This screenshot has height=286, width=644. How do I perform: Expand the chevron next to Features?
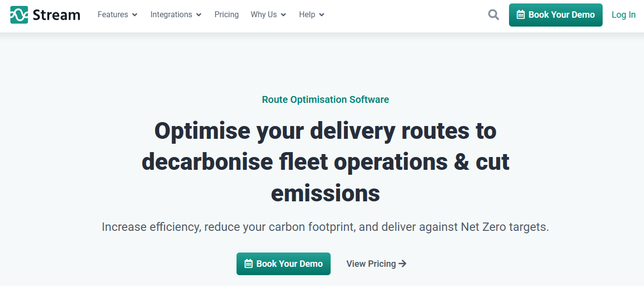click(134, 15)
